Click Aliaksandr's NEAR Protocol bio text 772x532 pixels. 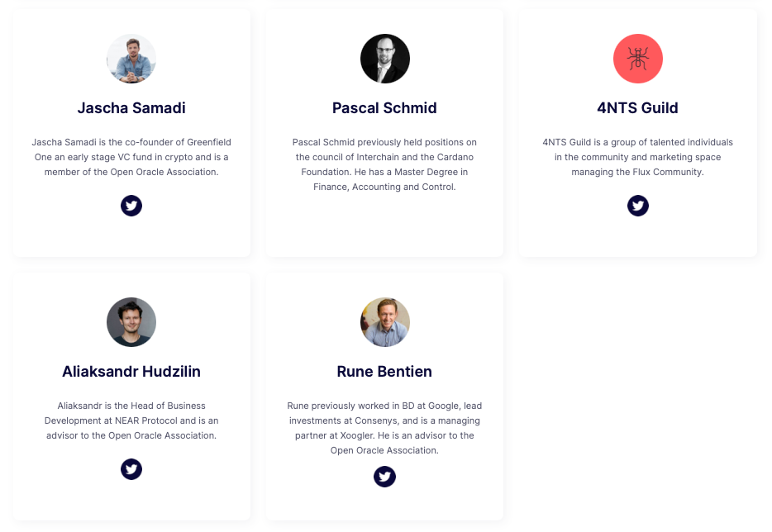(131, 420)
